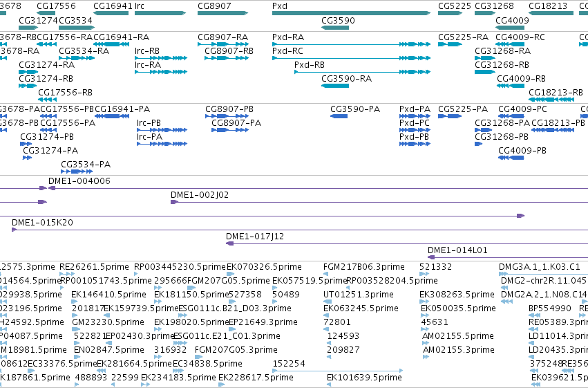Click the DME1-014L01 BAC label
588x388 pixels.
(457, 250)
